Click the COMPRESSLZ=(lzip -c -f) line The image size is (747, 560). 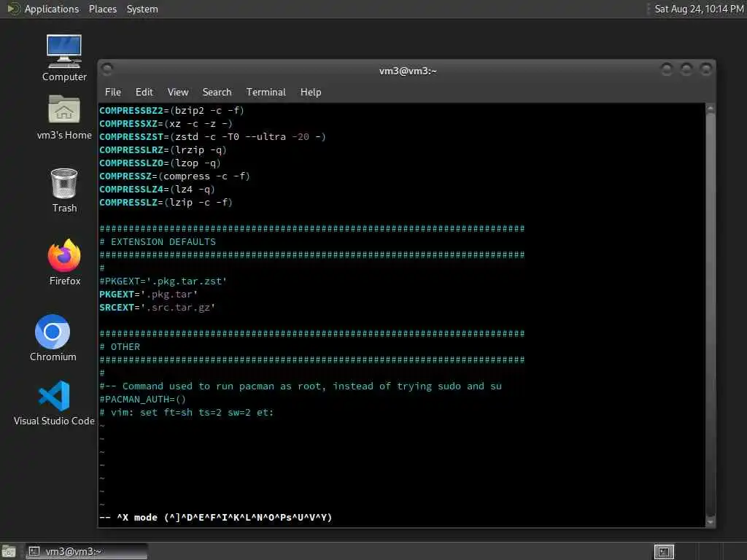(x=166, y=203)
